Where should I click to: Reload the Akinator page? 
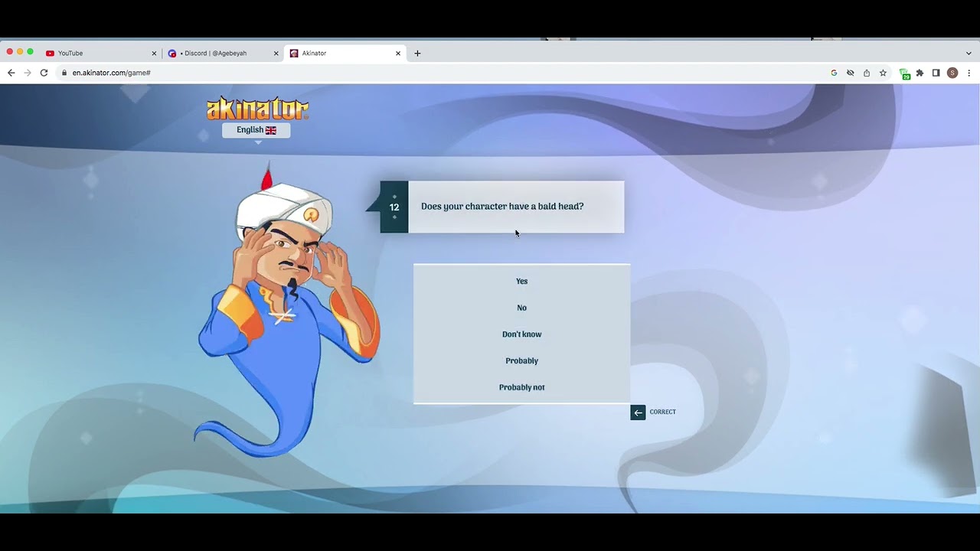tap(44, 73)
